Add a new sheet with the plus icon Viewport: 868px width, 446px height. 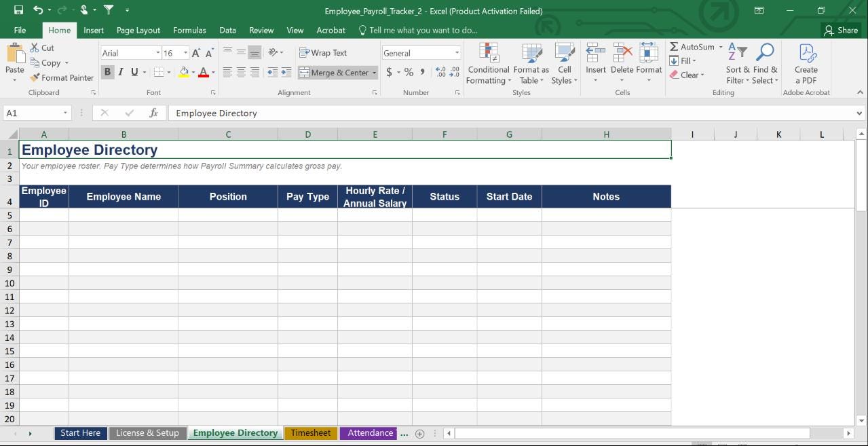[419, 433]
